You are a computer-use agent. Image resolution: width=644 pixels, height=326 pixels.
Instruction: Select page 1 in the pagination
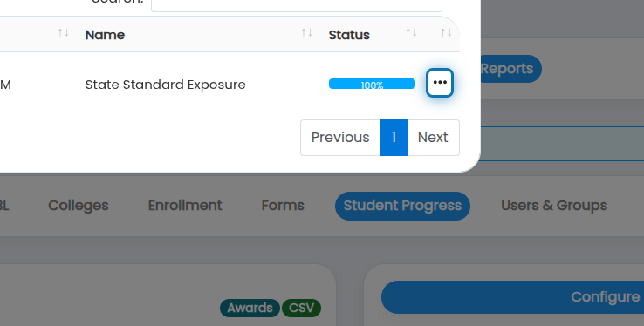(394, 138)
